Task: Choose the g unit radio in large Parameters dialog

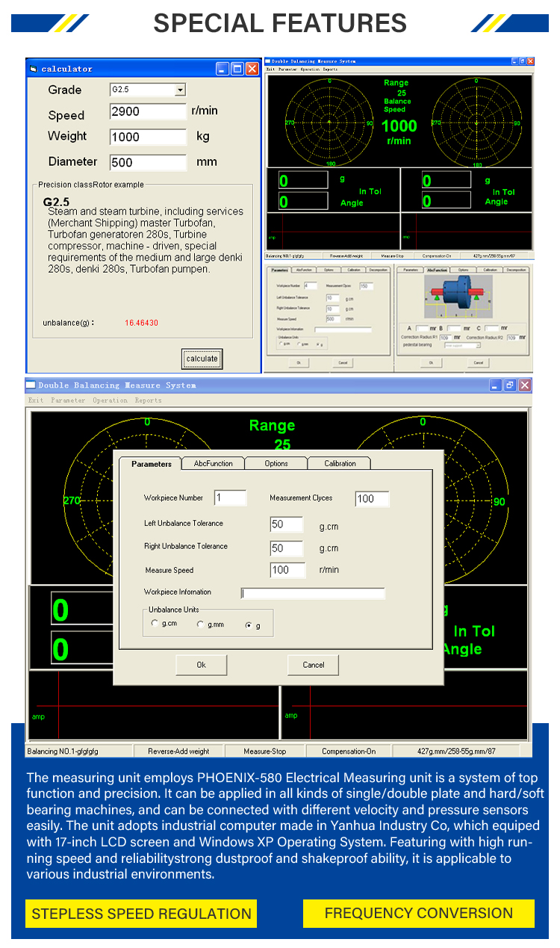Action: click(x=249, y=625)
